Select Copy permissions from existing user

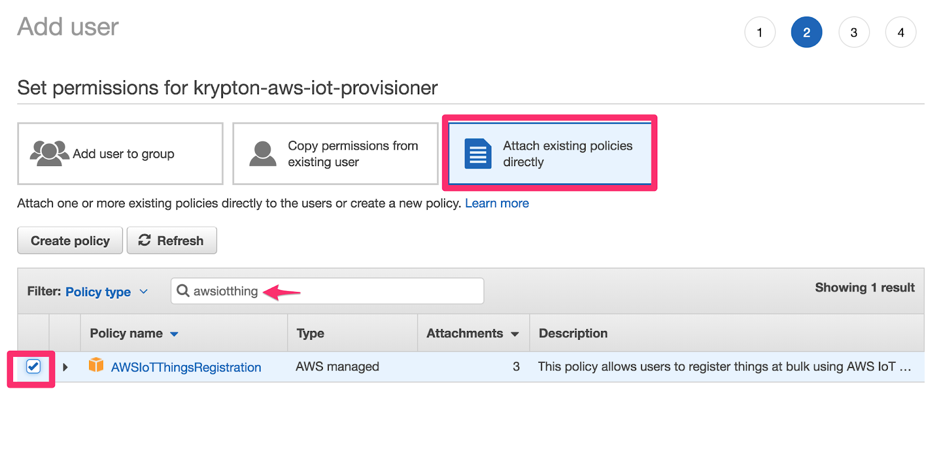335,154
